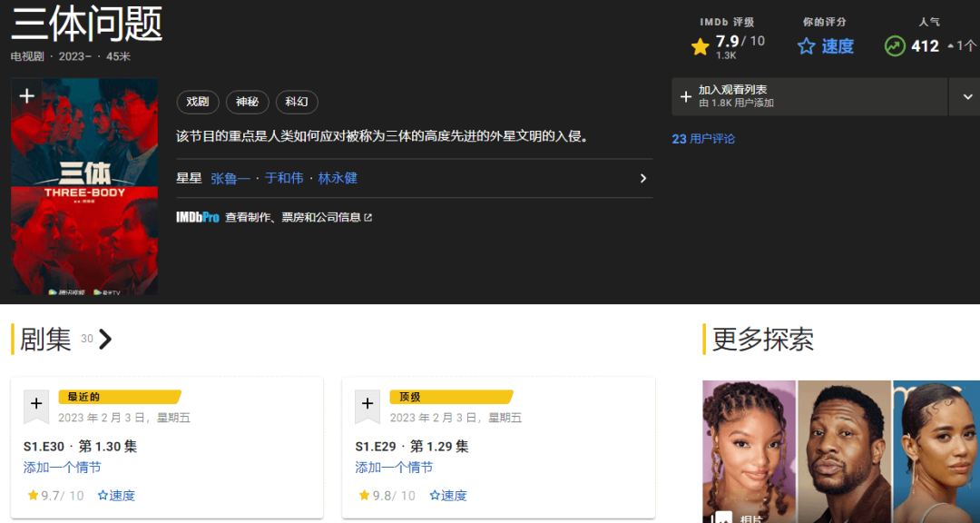Image resolution: width=980 pixels, height=523 pixels.
Task: Open the 剧集 episodes section heading
Action: pos(45,339)
